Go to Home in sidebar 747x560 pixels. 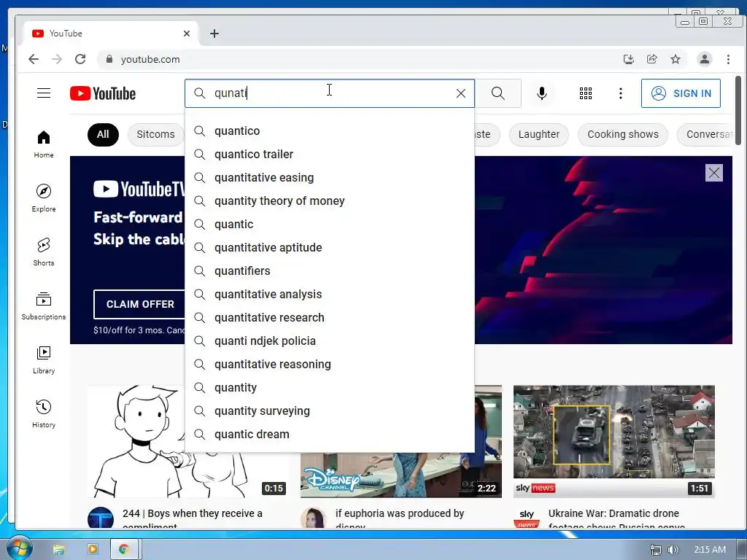(43, 144)
